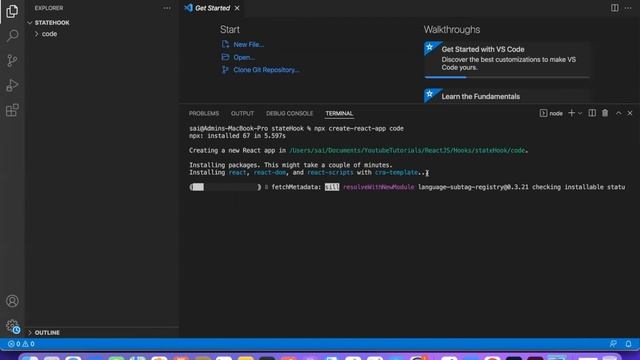Select the node terminal instance
This screenshot has height=360, width=640.
551,113
